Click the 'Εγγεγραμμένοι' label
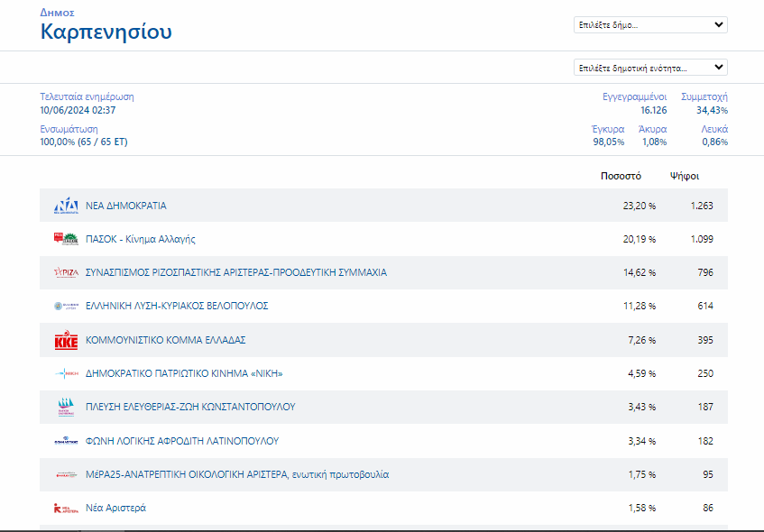 pyautogui.click(x=634, y=96)
